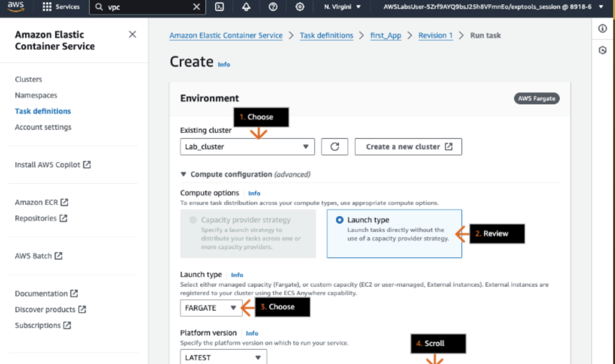The height and width of the screenshot is (364, 615).
Task: Open the FARGATE launch type dropdown
Action: click(x=211, y=308)
